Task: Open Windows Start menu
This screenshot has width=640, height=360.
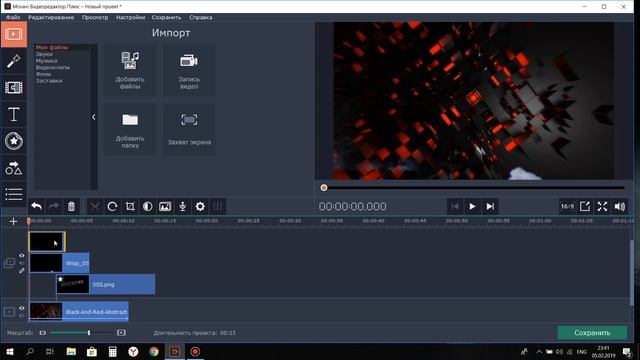Action: click(x=10, y=351)
